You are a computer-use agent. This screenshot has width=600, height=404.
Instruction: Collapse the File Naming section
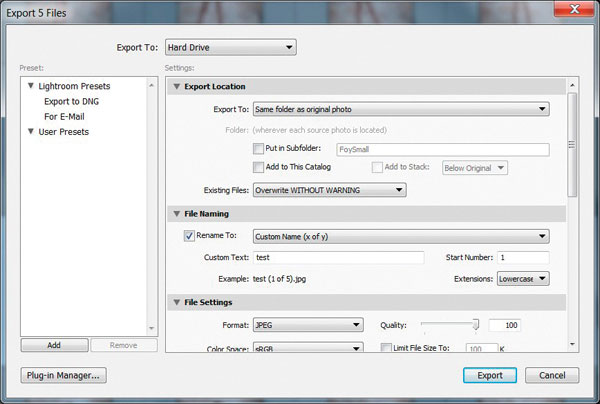[177, 214]
